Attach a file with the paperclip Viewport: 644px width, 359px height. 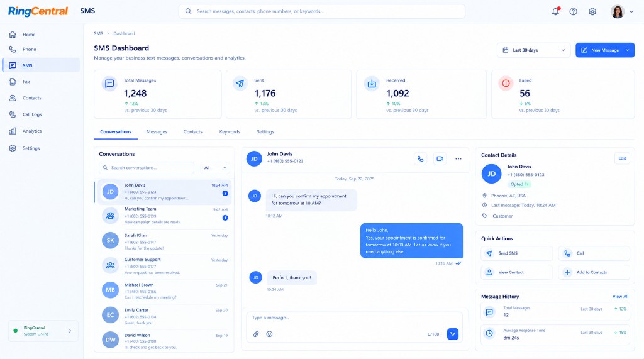point(256,334)
